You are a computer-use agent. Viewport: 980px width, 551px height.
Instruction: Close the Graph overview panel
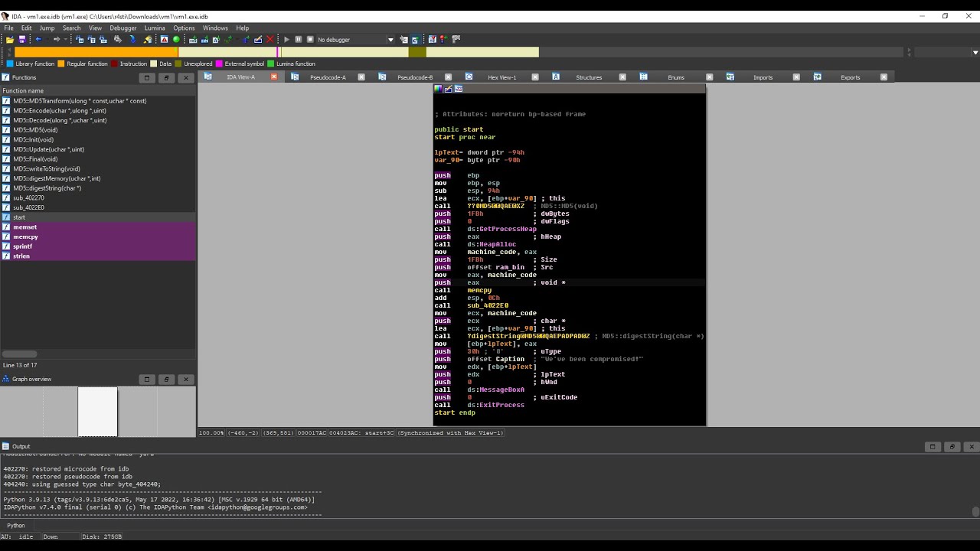point(185,379)
